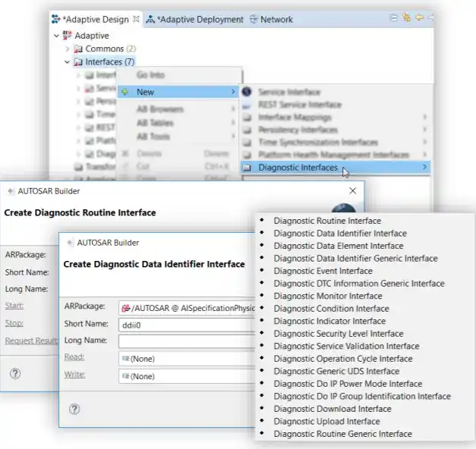Select Diagnostic Data Identifier Generic Interface
Image resolution: width=476 pixels, height=449 pixels.
(355, 258)
